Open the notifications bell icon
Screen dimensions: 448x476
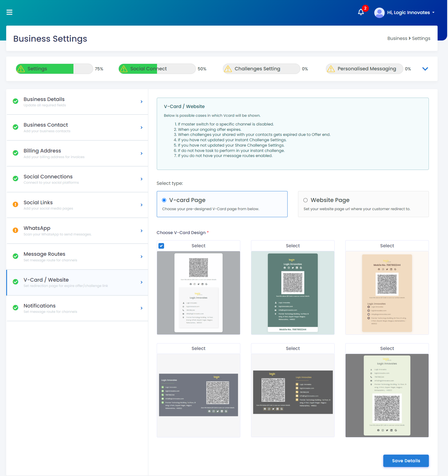click(x=361, y=12)
